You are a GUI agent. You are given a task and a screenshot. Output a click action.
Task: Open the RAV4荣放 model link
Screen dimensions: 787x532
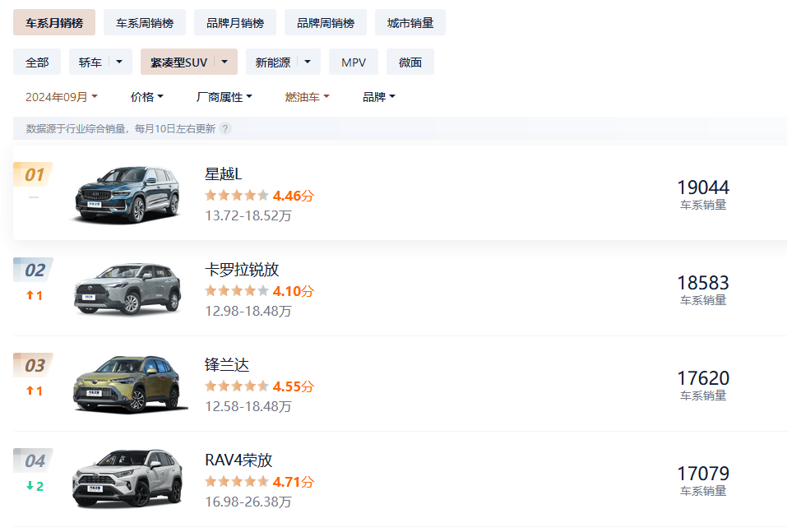238,460
